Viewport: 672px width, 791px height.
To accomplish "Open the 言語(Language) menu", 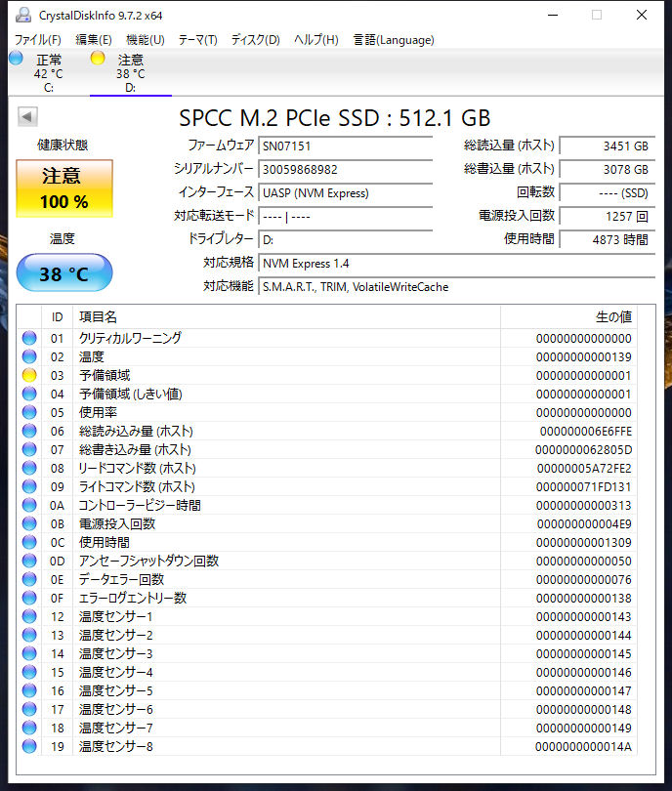I will click(x=394, y=40).
